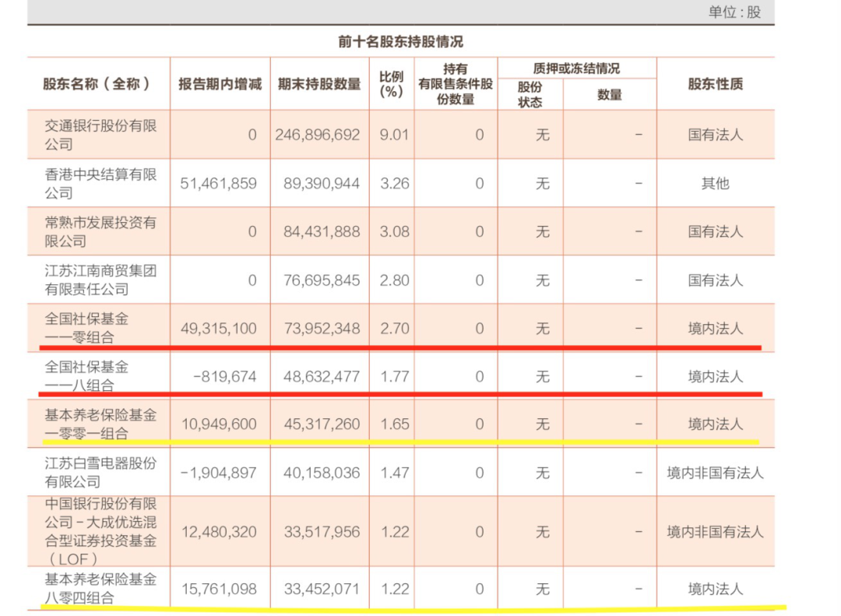Click holding value 48,632,477
Image resolution: width=841 pixels, height=616 pixels.
(x=322, y=377)
